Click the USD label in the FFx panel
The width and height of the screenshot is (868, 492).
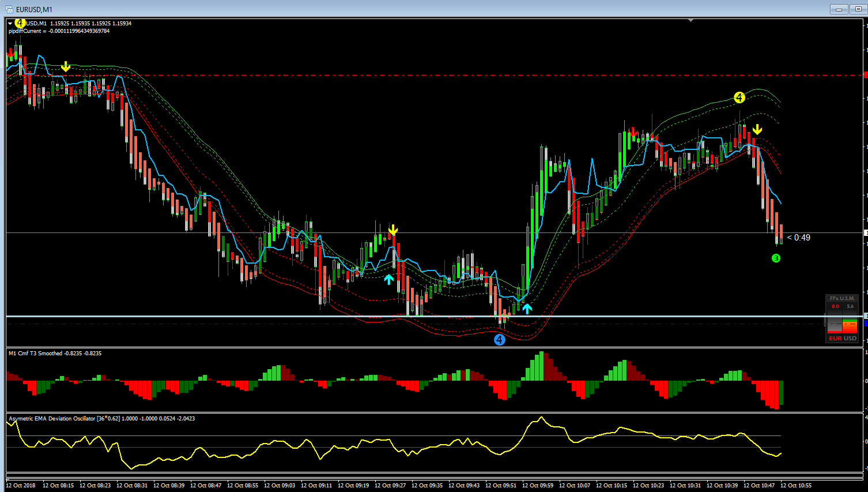tap(850, 338)
